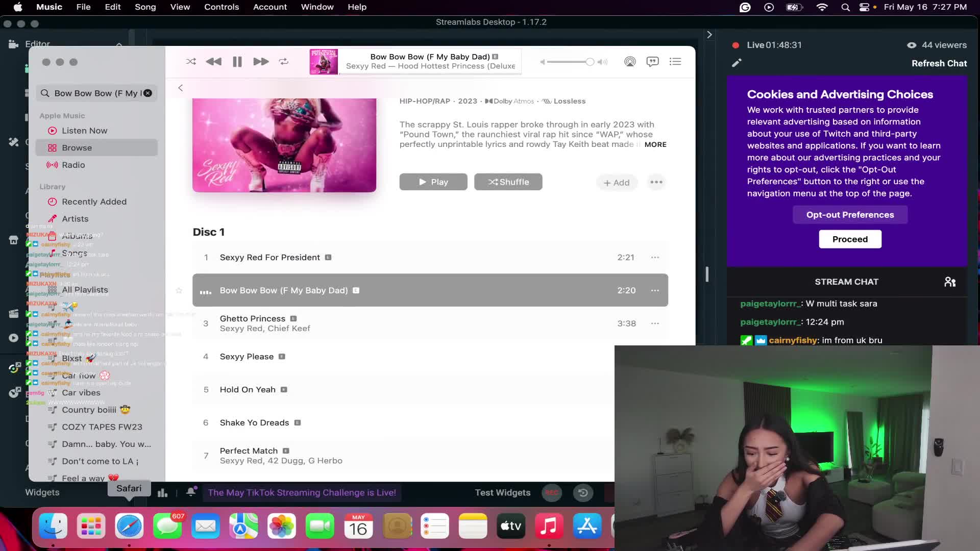Open Safari from the Dock
This screenshot has height=551, width=980.
coord(129,526)
